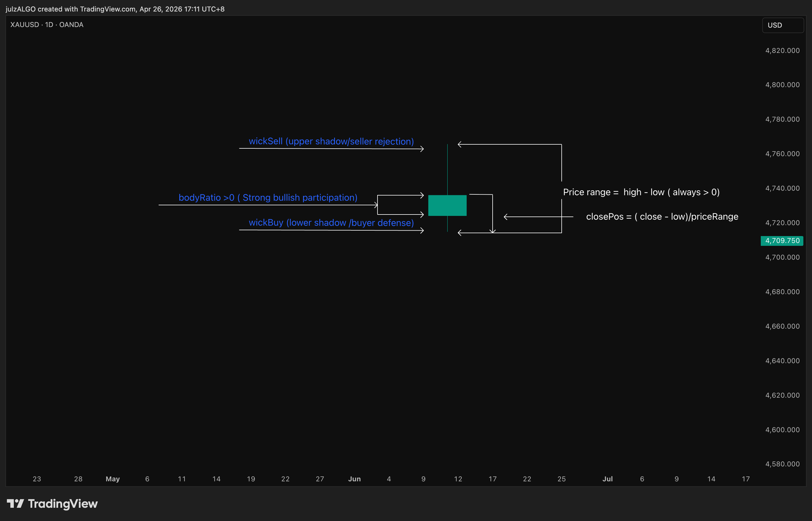Click the julzALGO created with TradingView.com header
This screenshot has height=521, width=812.
pyautogui.click(x=115, y=9)
